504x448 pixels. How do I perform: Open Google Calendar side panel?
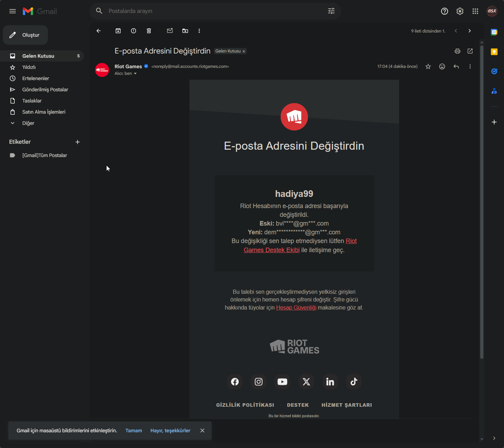(494, 32)
